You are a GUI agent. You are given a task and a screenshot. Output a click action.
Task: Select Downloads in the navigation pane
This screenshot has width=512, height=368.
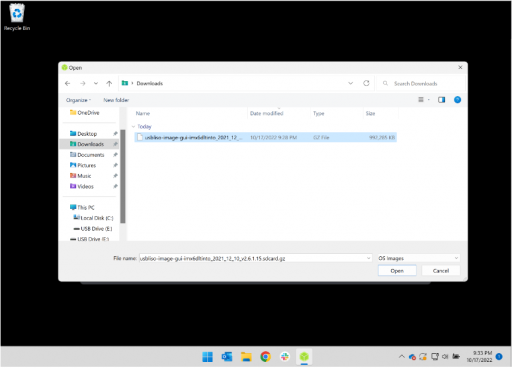pyautogui.click(x=89, y=144)
